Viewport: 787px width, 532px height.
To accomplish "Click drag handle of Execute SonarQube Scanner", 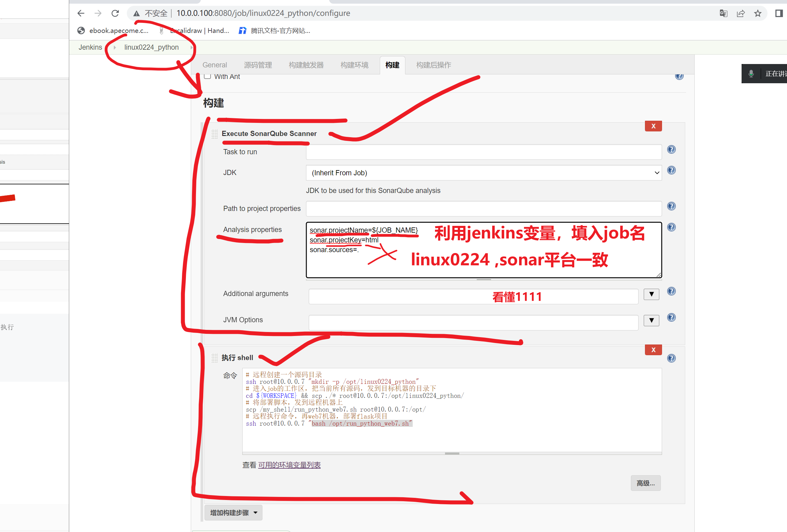I will [214, 134].
